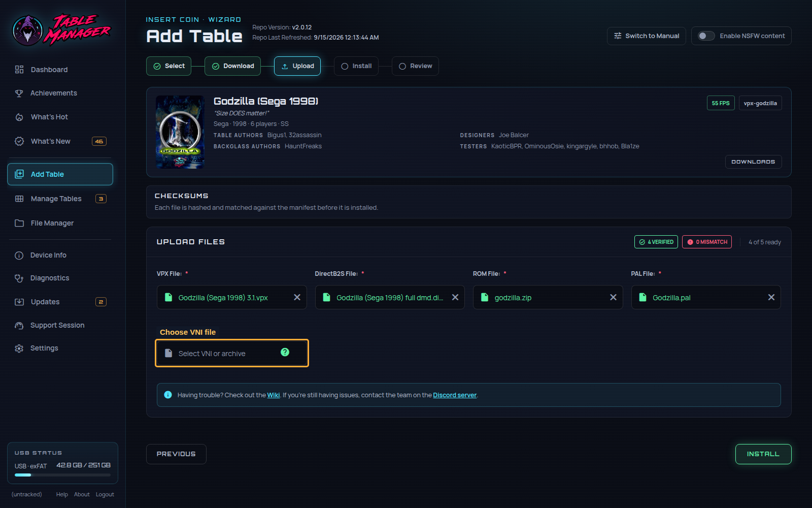This screenshot has height=508, width=812.
Task: Remove the Godzilla.pal file
Action: click(x=771, y=297)
